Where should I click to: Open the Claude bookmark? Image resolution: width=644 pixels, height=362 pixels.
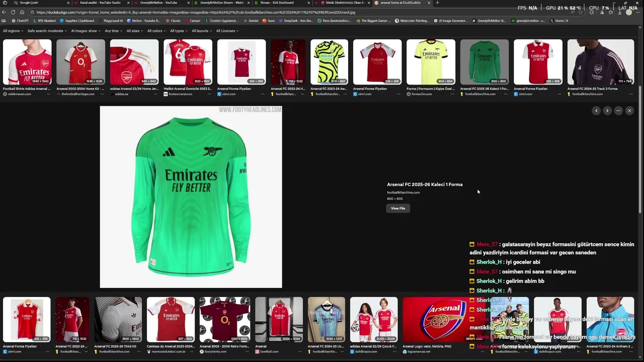(173, 21)
